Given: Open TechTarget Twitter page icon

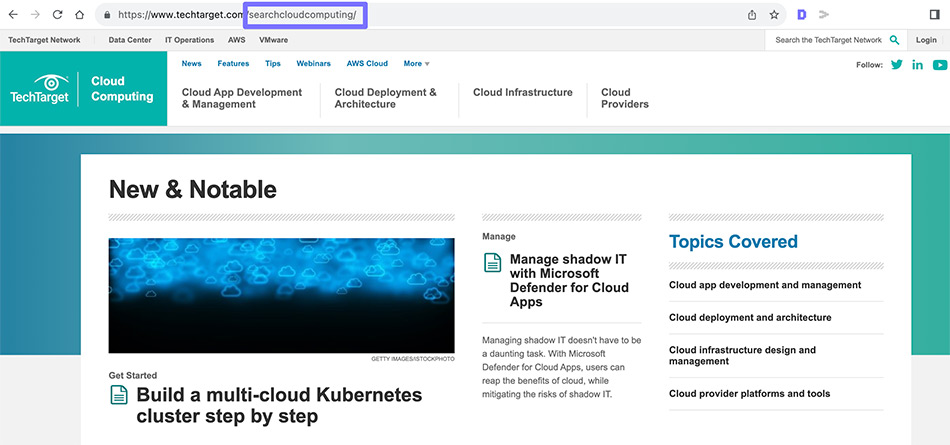Looking at the screenshot, I should tap(897, 64).
